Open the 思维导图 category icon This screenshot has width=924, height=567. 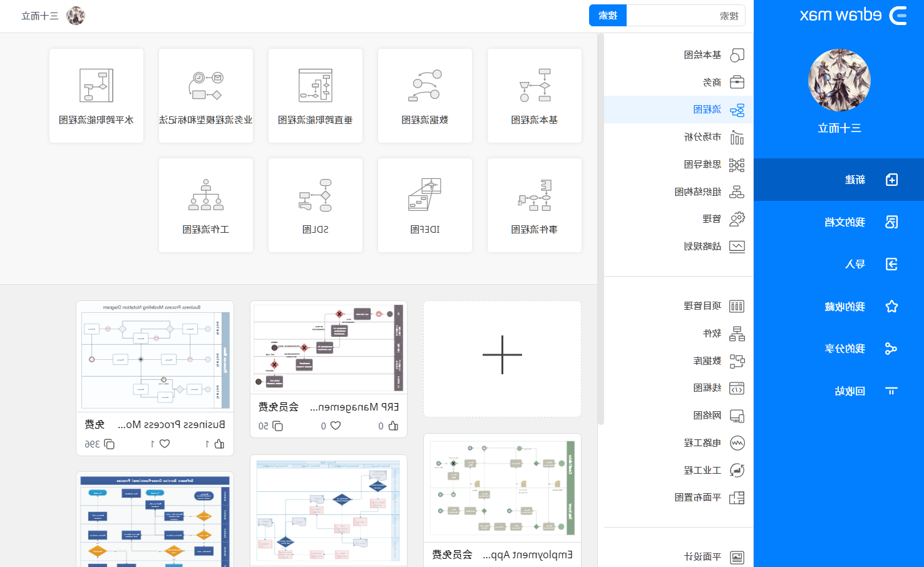[x=737, y=165]
